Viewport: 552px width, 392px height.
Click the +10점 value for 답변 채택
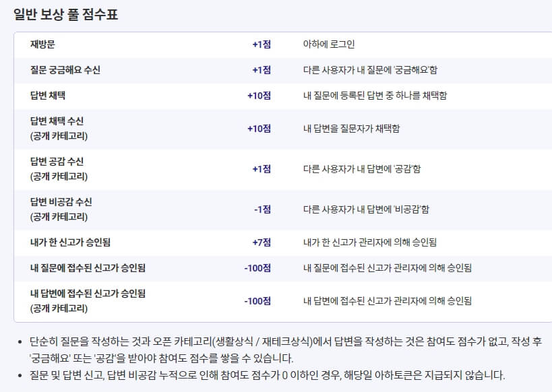pos(262,96)
